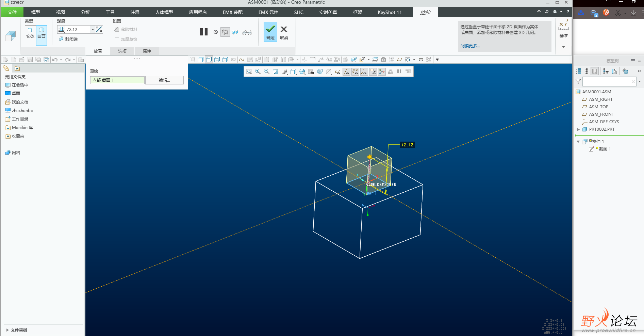Toggle the unattached geometry preview icon

pyautogui.click(x=225, y=32)
